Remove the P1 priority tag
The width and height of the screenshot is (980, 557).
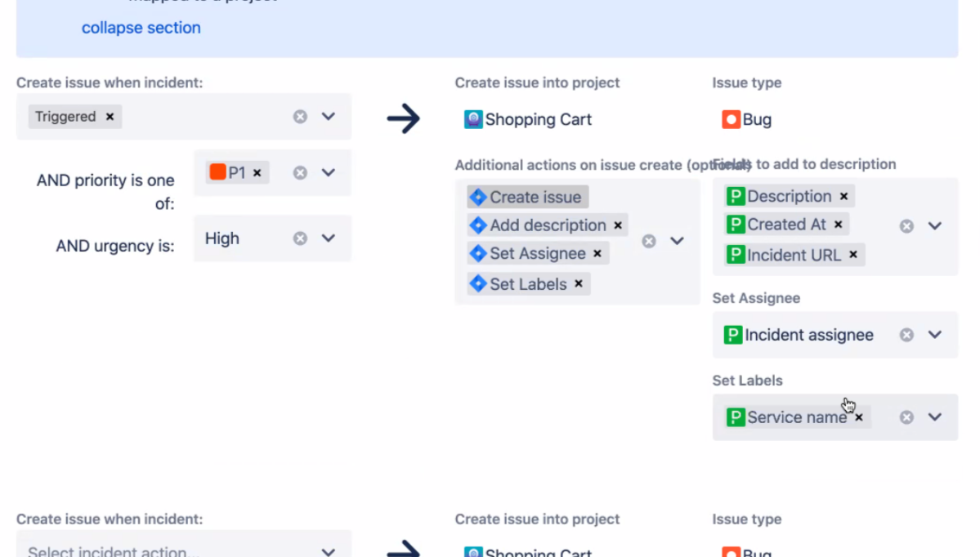[257, 173]
